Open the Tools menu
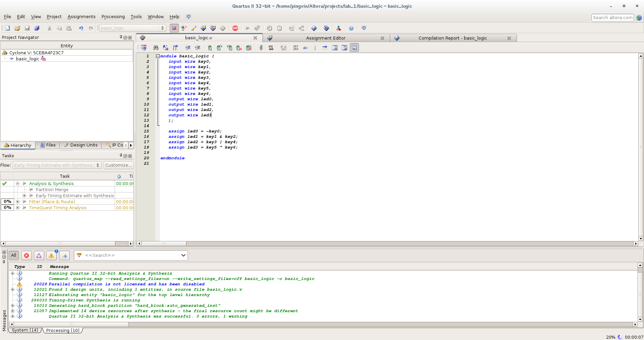Image resolution: width=644 pixels, height=340 pixels. tap(136, 16)
